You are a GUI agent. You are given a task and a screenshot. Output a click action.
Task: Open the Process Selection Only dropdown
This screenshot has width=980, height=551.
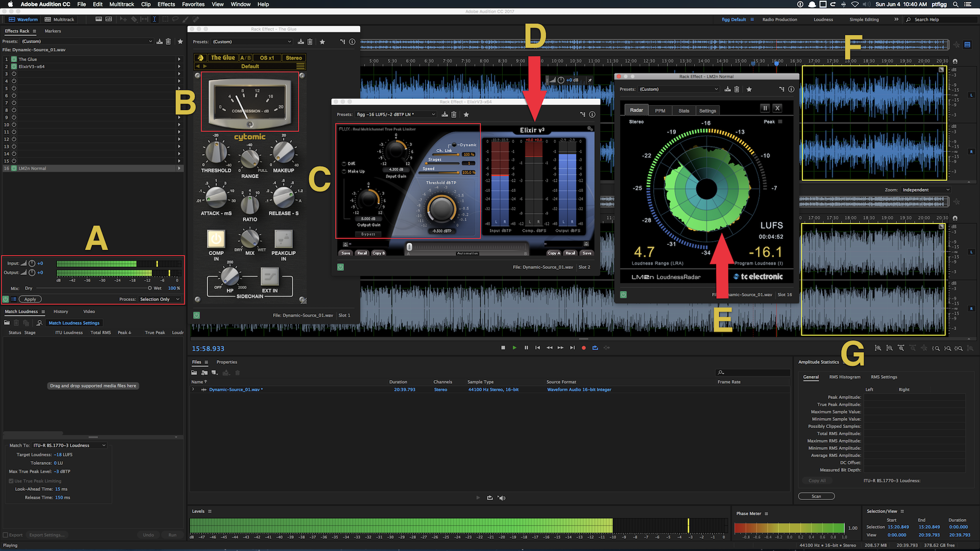(160, 299)
